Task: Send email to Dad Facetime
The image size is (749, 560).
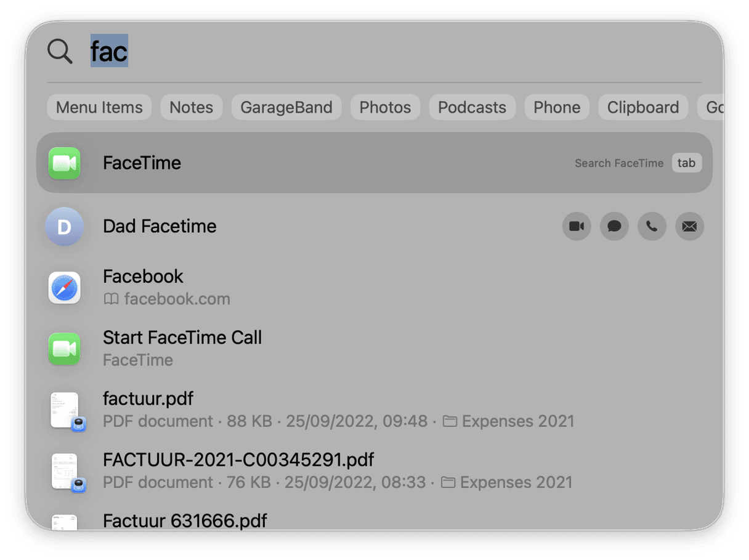Action: click(x=689, y=227)
